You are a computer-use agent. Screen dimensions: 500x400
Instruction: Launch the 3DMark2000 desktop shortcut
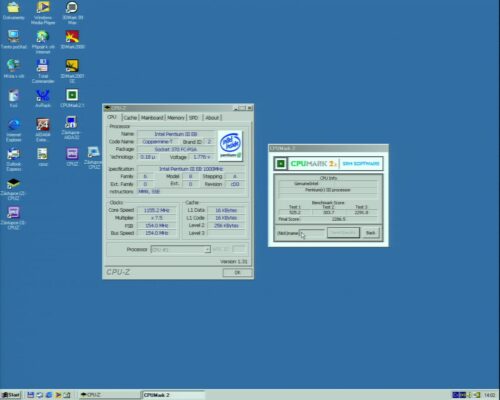(72, 40)
